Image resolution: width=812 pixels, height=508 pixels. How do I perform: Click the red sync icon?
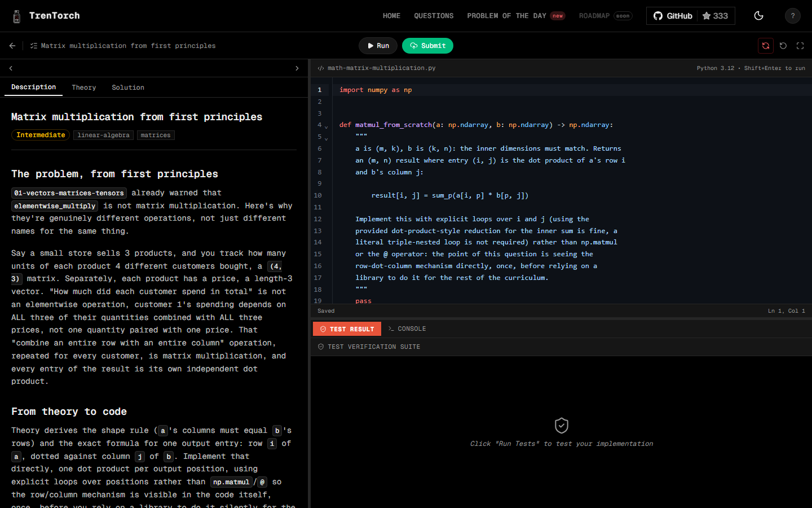coord(766,46)
